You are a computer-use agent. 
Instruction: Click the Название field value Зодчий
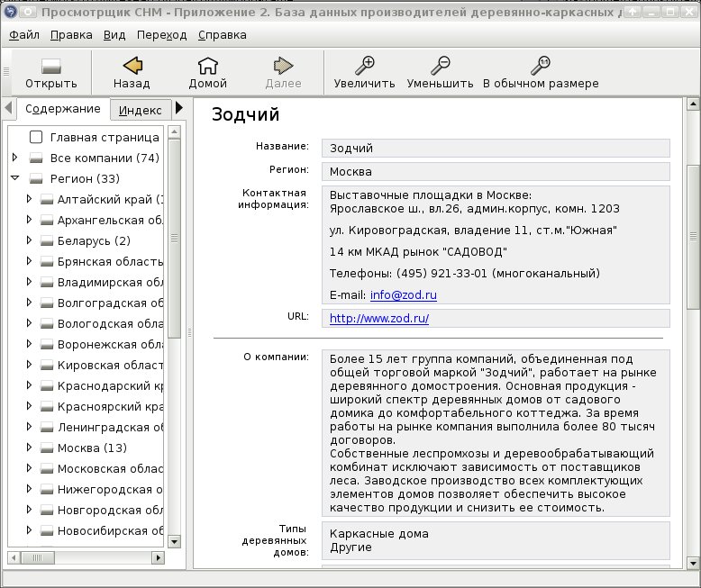point(496,149)
